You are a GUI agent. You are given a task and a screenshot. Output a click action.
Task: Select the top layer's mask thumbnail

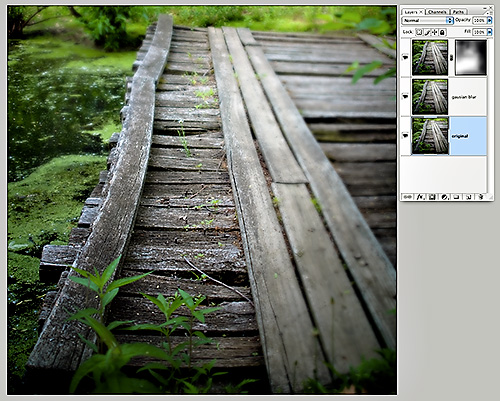click(471, 57)
